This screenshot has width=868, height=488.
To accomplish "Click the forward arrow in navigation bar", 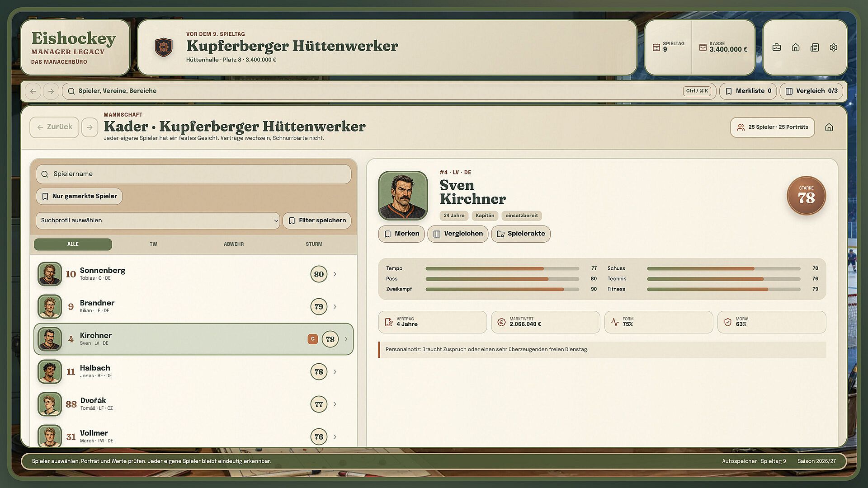I will point(51,91).
